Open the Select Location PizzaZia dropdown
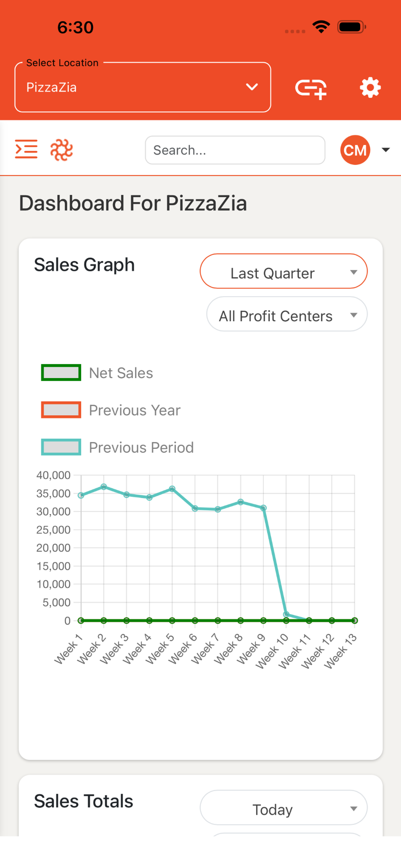 point(143,87)
